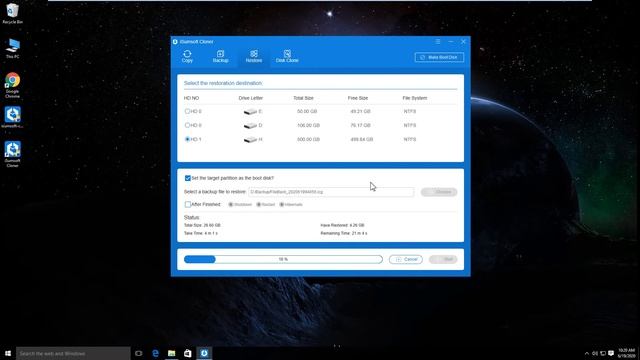The height and width of the screenshot is (360, 640).
Task: Click the backup file path field
Action: pyautogui.click(x=331, y=192)
